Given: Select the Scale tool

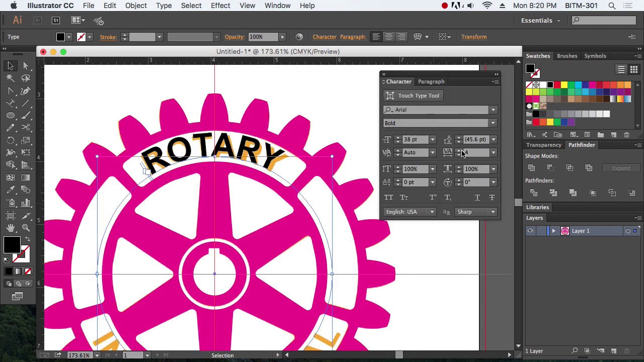Looking at the screenshot, I should 26,140.
